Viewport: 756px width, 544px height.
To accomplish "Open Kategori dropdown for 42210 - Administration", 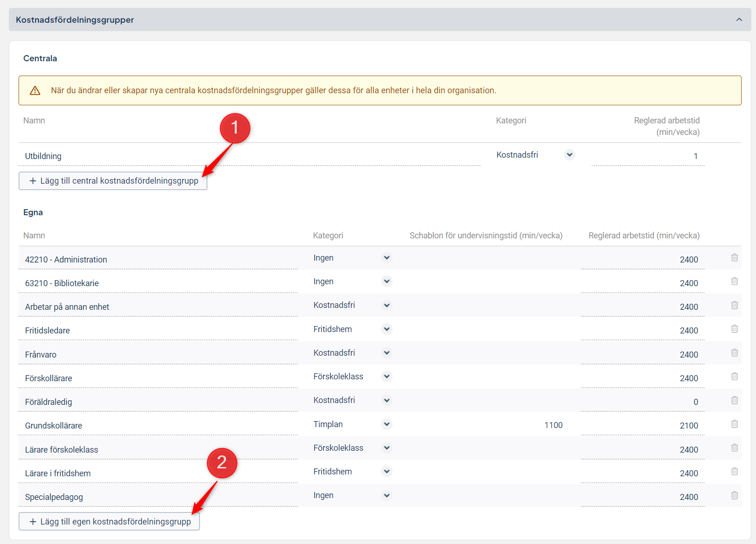I will [x=387, y=257].
